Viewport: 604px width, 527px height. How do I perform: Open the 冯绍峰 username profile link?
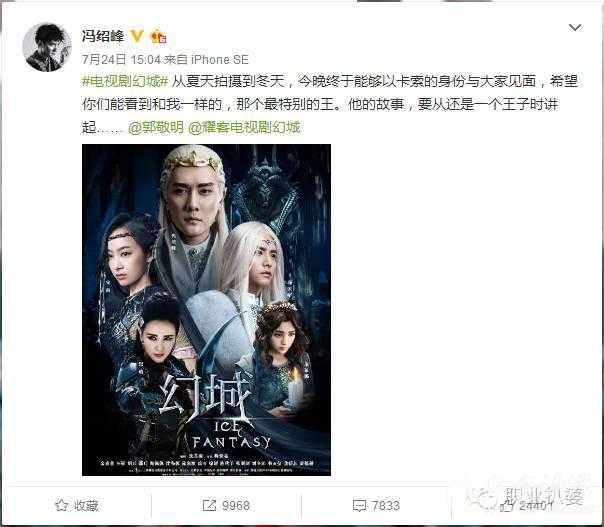[x=103, y=36]
